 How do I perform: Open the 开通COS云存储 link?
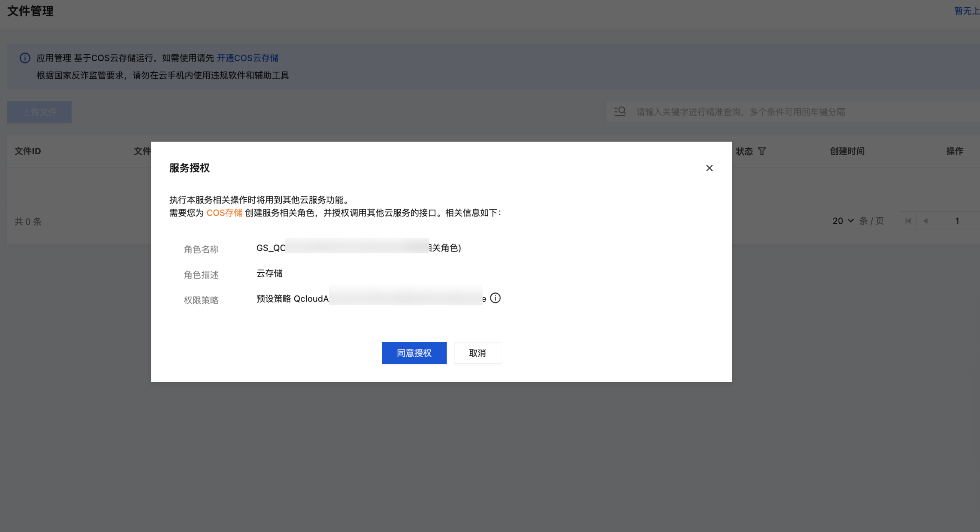248,58
